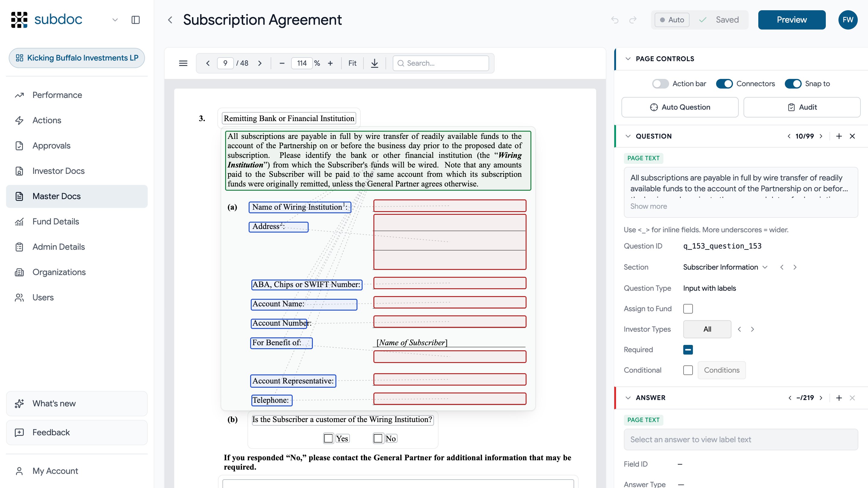Toggle the Snap to switch
Screen dimensions: 868x488
pyautogui.click(x=793, y=83)
